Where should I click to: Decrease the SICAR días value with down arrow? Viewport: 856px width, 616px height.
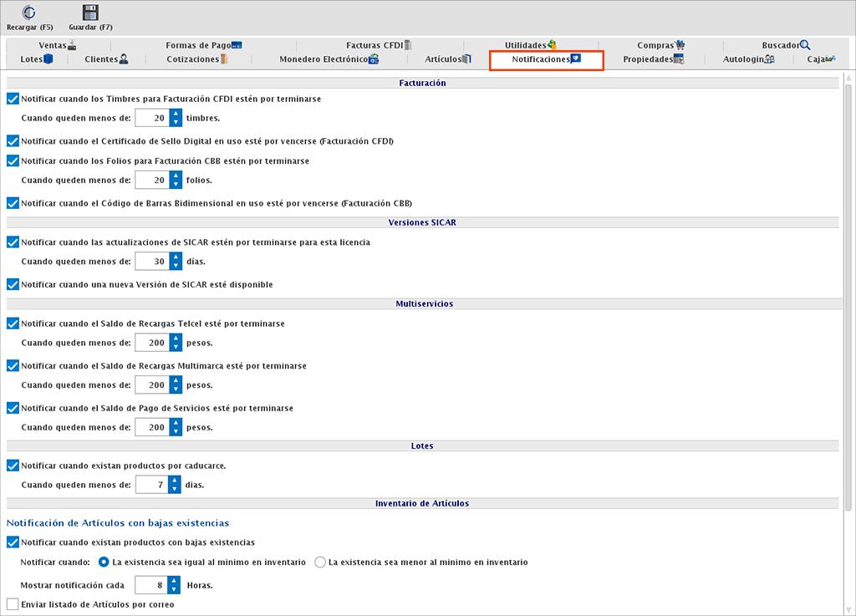pos(176,266)
